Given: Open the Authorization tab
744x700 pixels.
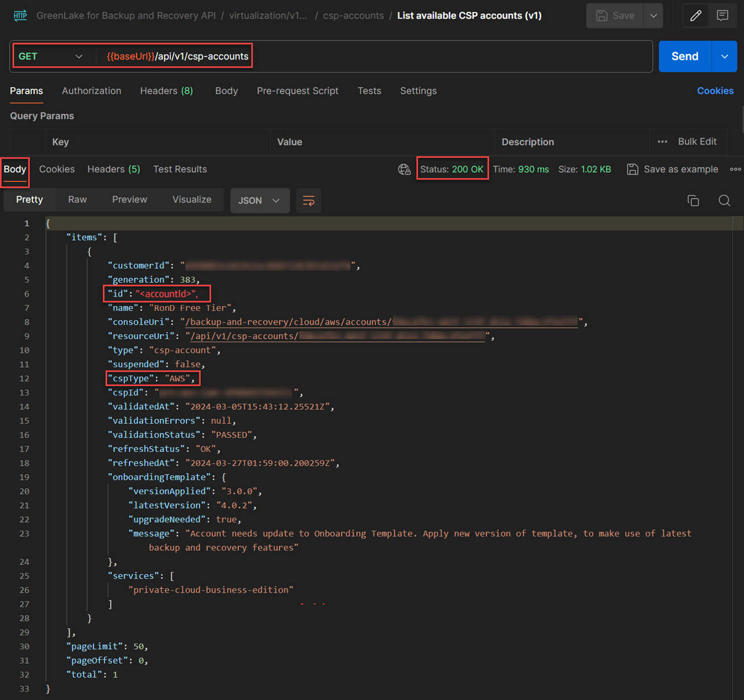Looking at the screenshot, I should coord(91,91).
